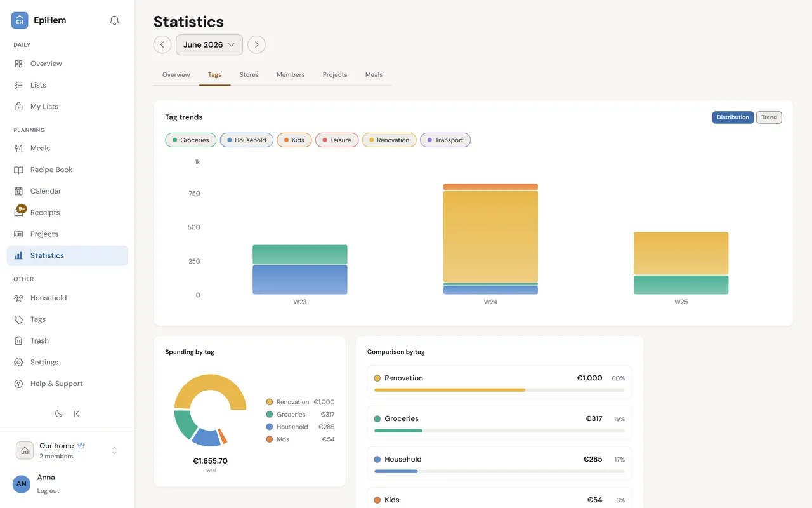Open Recipe Book from sidebar
Viewport: 812px width, 508px height.
click(67, 170)
